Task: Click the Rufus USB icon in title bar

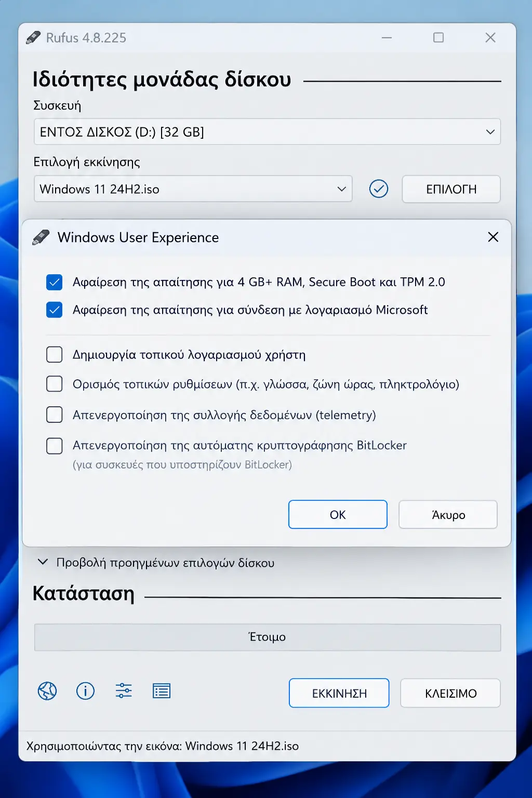Action: (x=33, y=37)
